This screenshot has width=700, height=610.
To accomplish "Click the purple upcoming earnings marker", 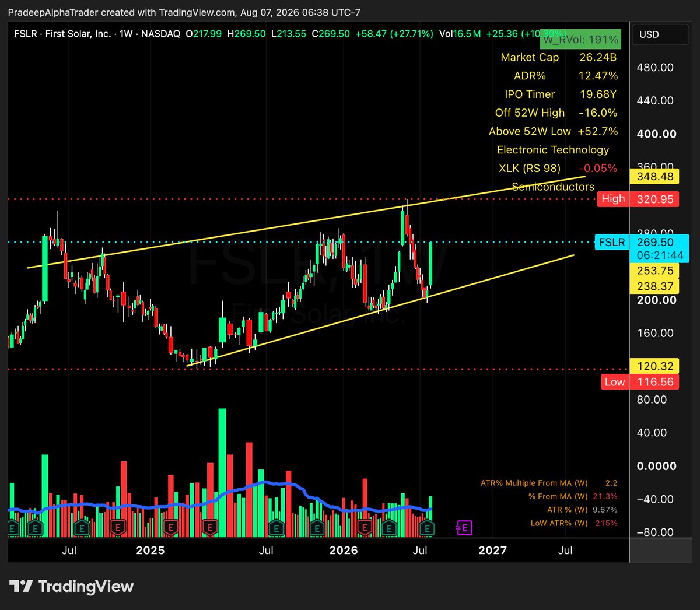I will pos(464,528).
